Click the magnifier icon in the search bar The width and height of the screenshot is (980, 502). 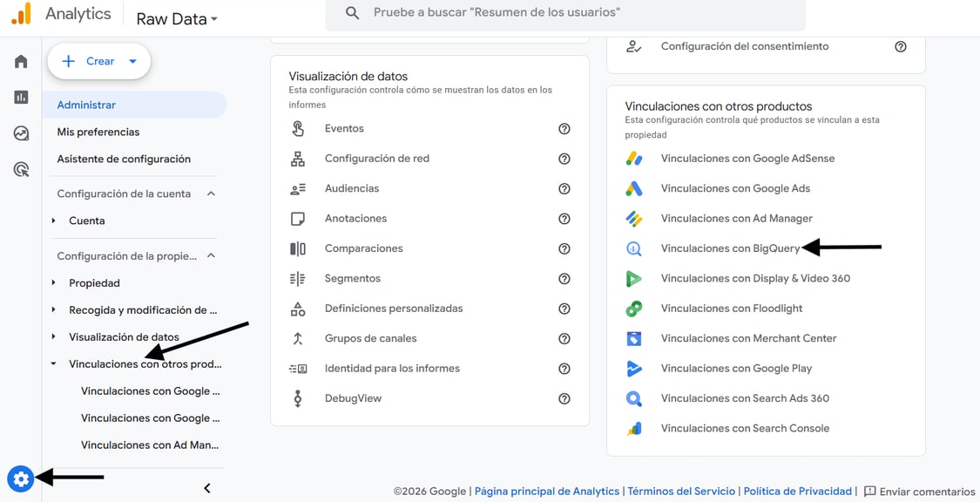tap(352, 13)
